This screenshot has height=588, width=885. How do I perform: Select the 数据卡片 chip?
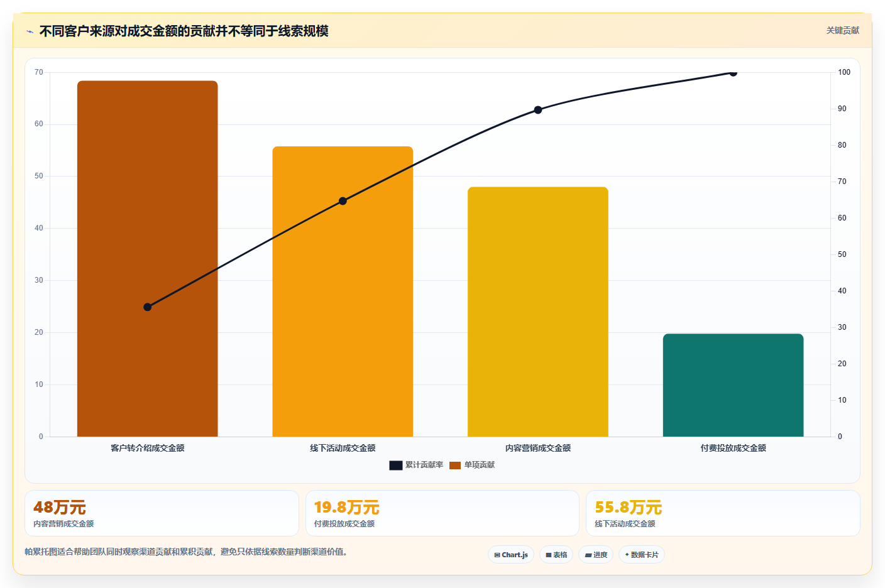642,555
